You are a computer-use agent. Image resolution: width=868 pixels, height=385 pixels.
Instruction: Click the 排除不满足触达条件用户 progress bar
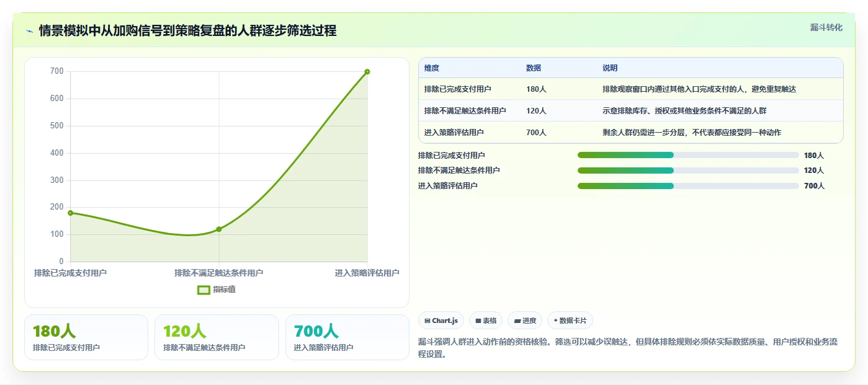tap(688, 170)
